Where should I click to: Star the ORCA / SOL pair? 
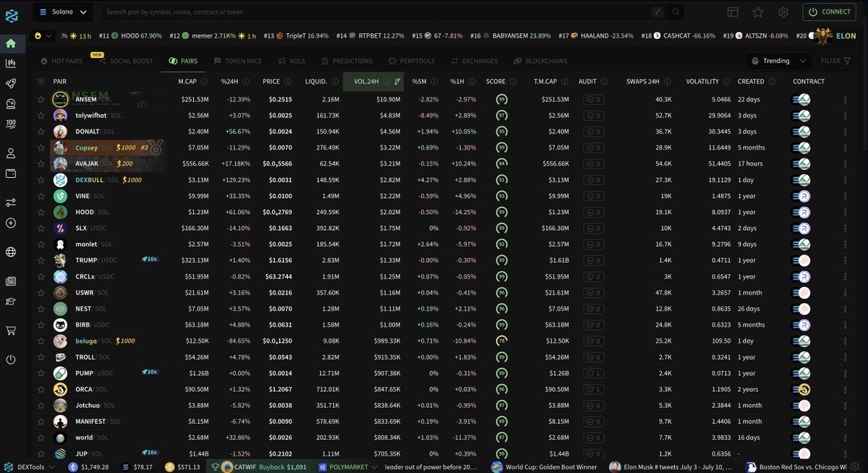(x=41, y=389)
